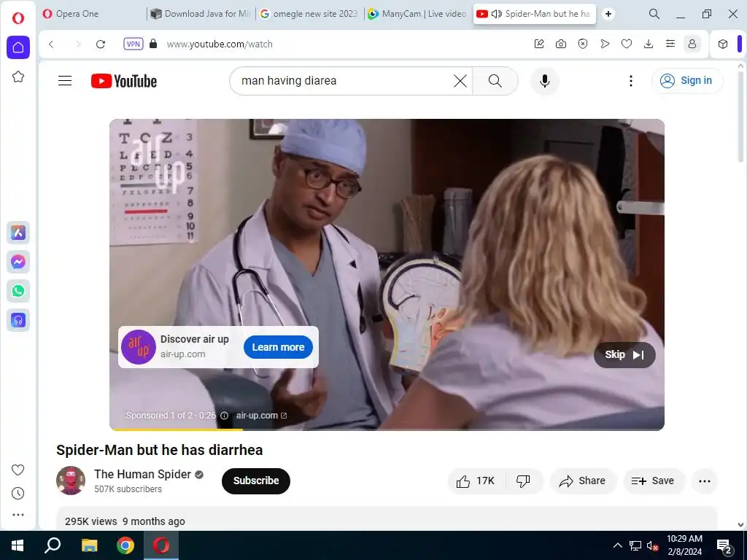Open YouTube hamburger guide menu
The height and width of the screenshot is (560, 747).
pos(65,81)
